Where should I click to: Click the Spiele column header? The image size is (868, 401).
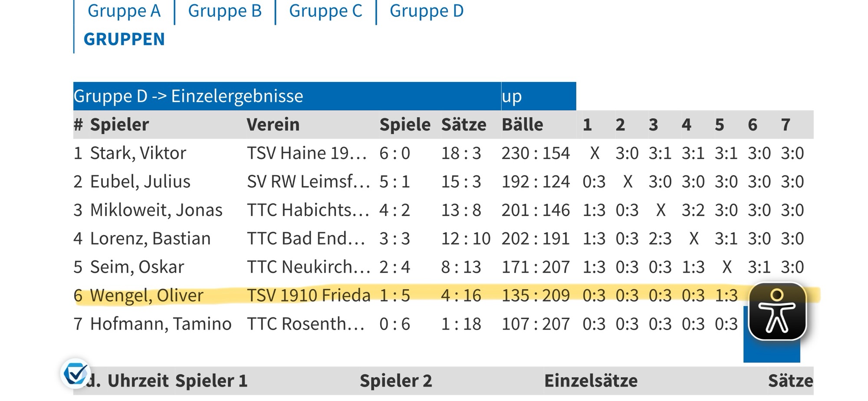pyautogui.click(x=404, y=125)
